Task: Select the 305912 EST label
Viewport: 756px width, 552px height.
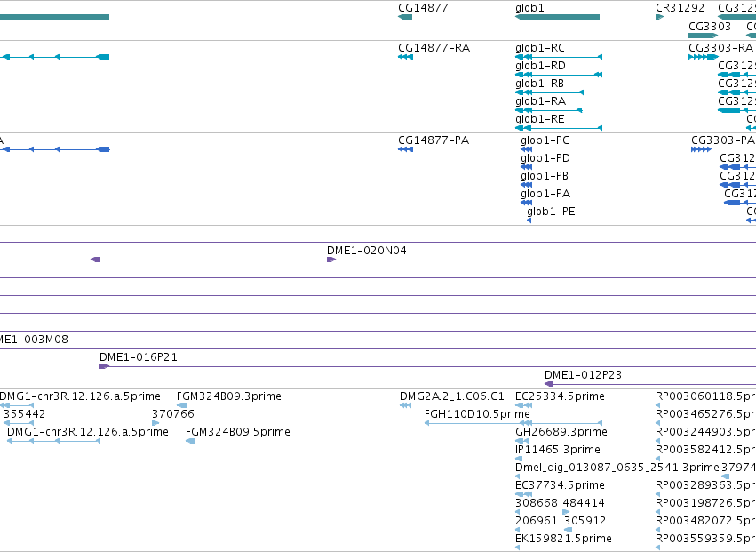Action: (585, 521)
